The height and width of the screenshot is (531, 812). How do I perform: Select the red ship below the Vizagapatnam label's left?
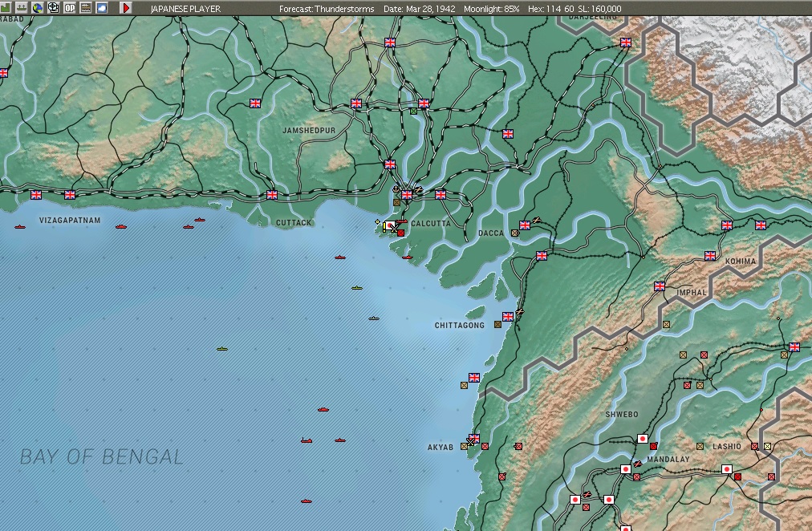(20, 227)
